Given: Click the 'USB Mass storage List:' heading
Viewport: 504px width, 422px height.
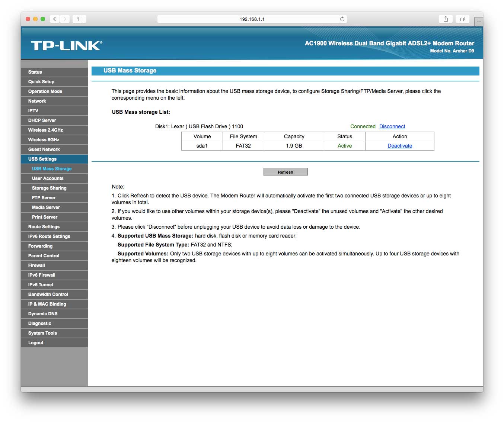Looking at the screenshot, I should tap(141, 112).
